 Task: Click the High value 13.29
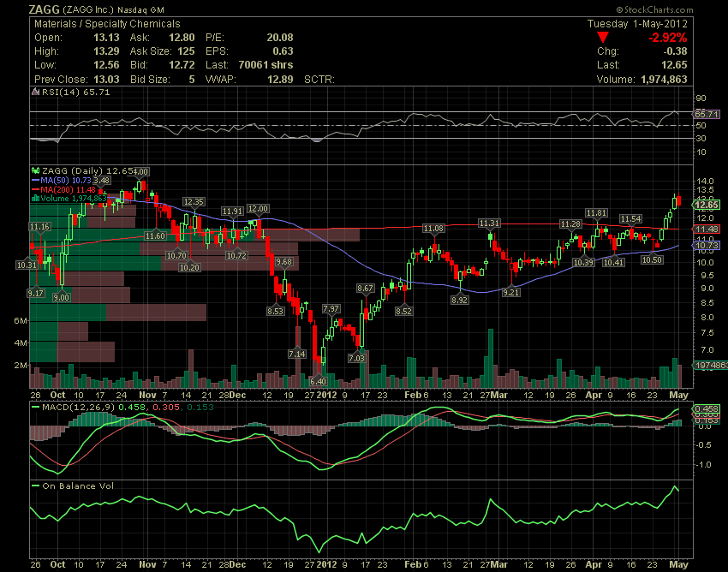pyautogui.click(x=106, y=51)
